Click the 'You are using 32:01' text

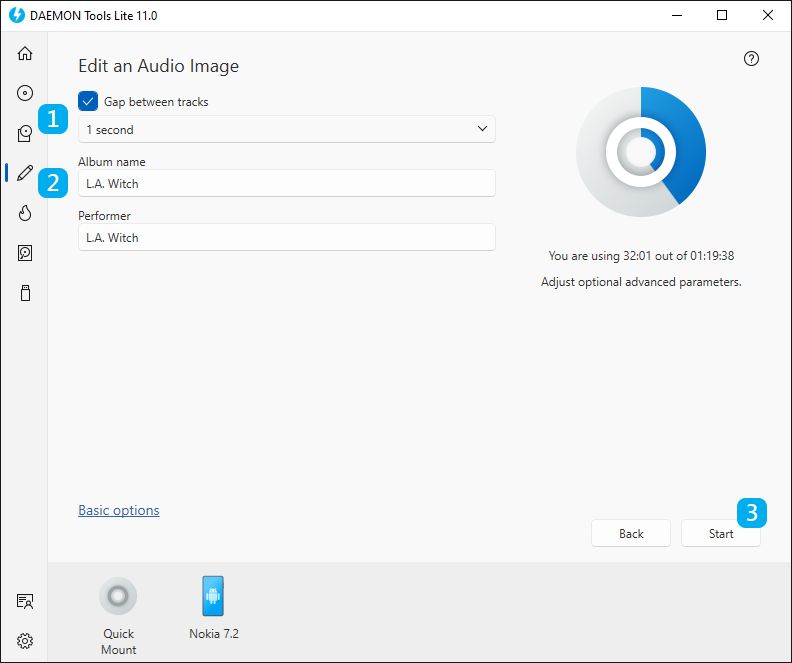(x=641, y=256)
